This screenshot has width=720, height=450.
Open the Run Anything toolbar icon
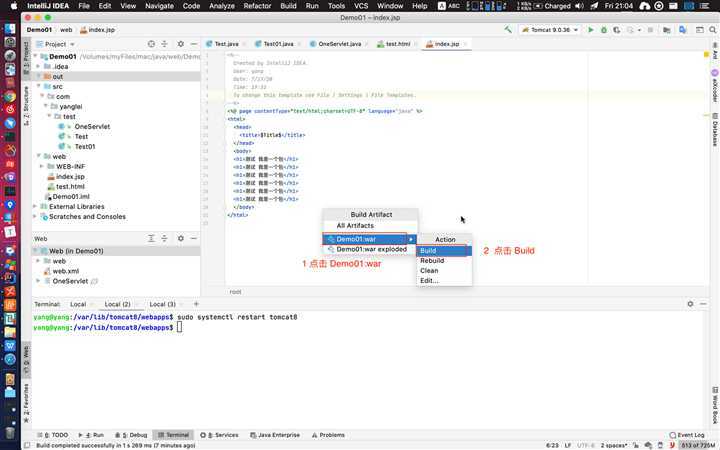click(x=699, y=30)
